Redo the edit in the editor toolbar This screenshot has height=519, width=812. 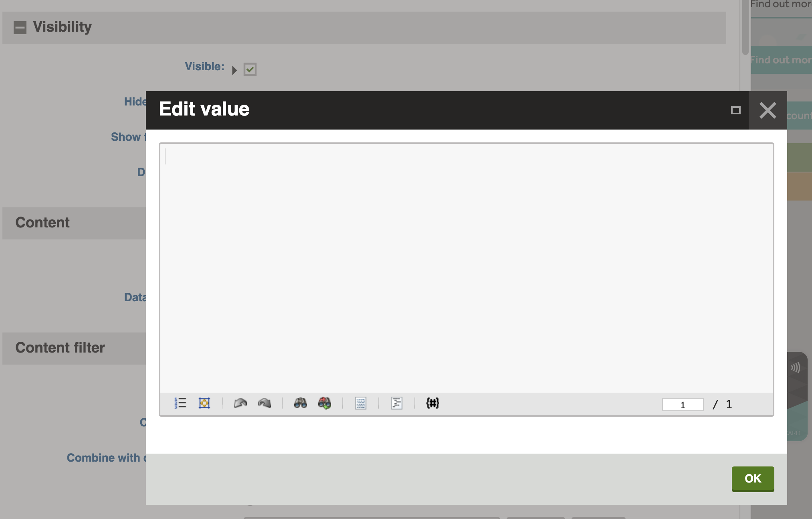tap(265, 403)
